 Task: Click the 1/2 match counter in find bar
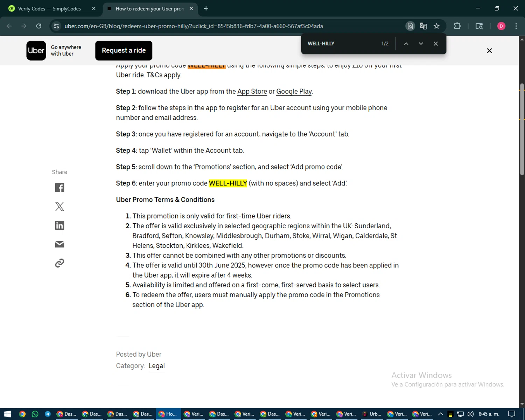coord(385,44)
